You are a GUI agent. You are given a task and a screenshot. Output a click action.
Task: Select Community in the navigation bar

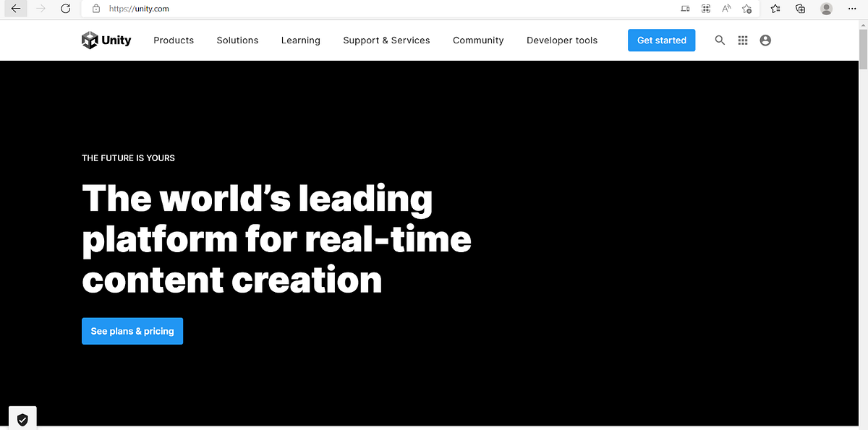pos(478,40)
